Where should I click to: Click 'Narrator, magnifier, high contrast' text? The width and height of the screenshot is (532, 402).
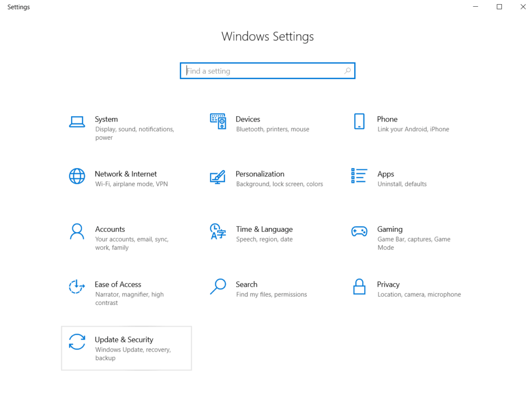pos(129,299)
